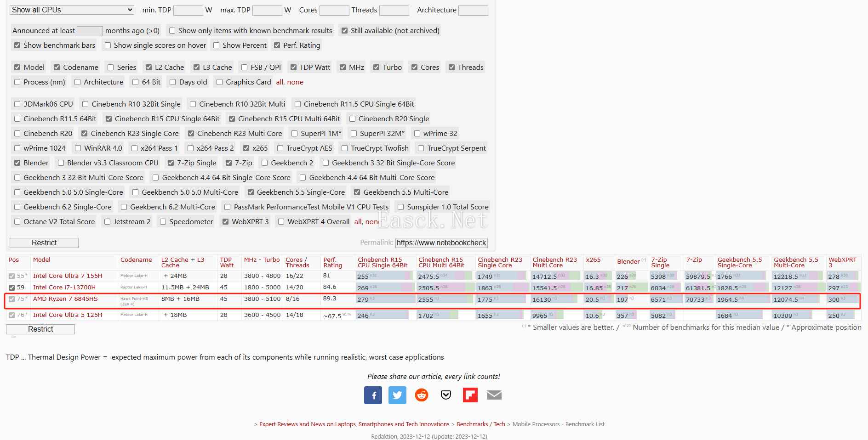Click Core i7-13700H 7-Zip bar 61381.5
The width and height of the screenshot is (868, 440).
pyautogui.click(x=699, y=288)
